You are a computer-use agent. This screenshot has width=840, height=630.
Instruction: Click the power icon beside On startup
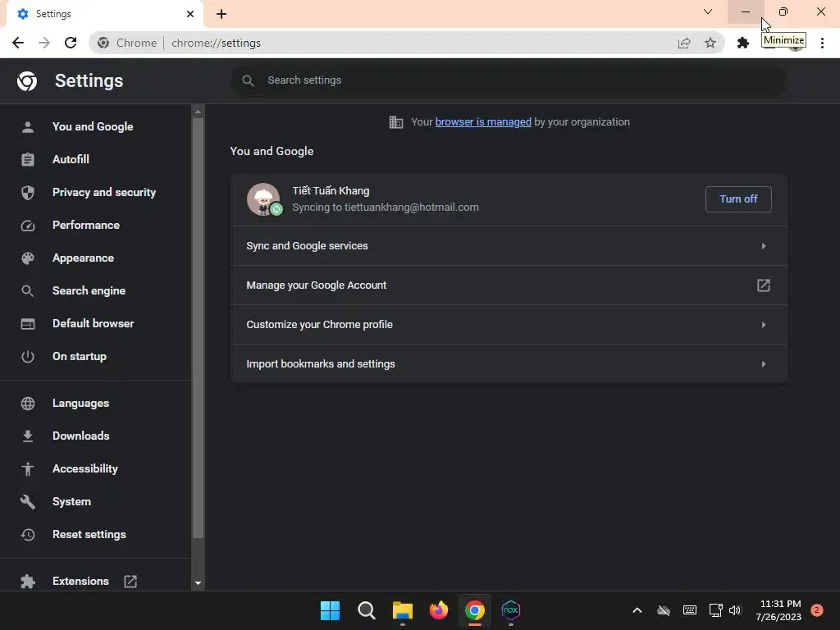(28, 357)
